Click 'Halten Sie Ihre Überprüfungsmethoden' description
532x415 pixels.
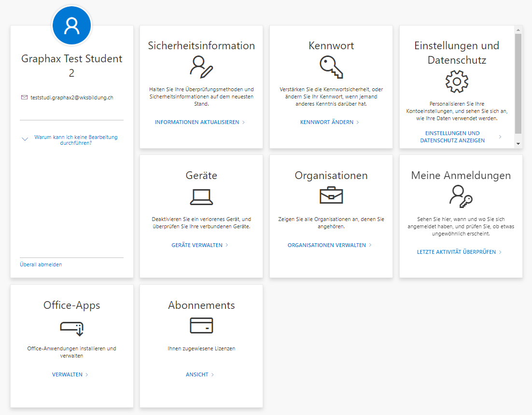coord(201,97)
